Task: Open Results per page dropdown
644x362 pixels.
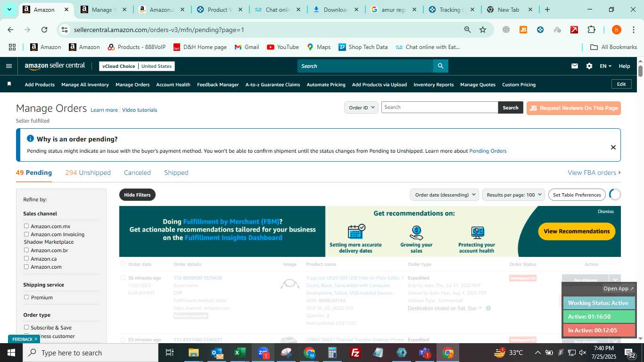Action: coord(513,195)
